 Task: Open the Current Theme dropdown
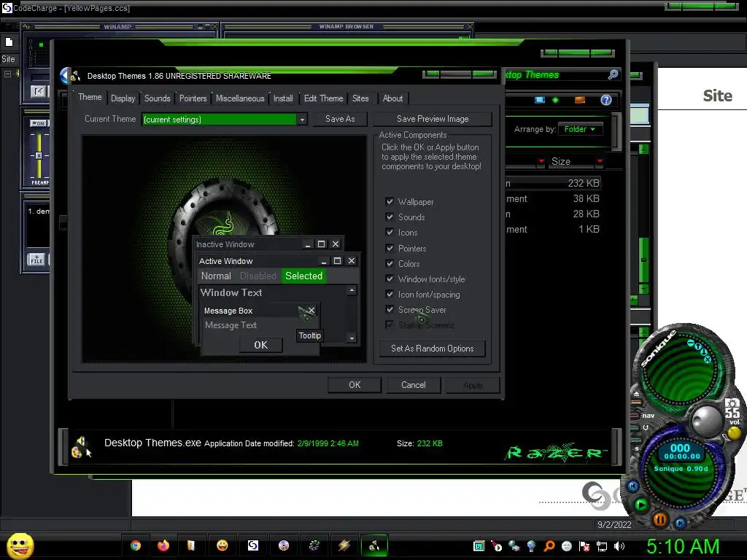click(302, 120)
